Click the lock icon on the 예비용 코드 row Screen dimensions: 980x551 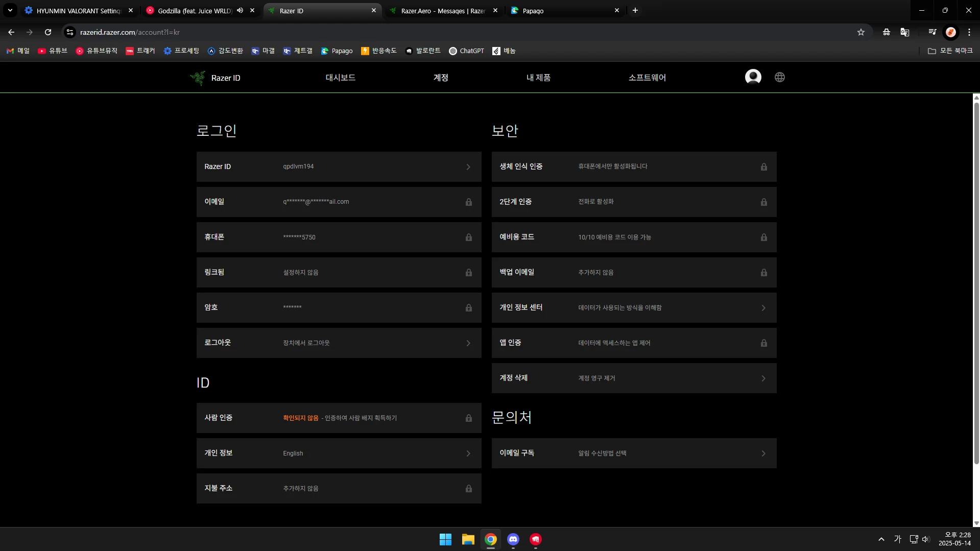pos(763,237)
